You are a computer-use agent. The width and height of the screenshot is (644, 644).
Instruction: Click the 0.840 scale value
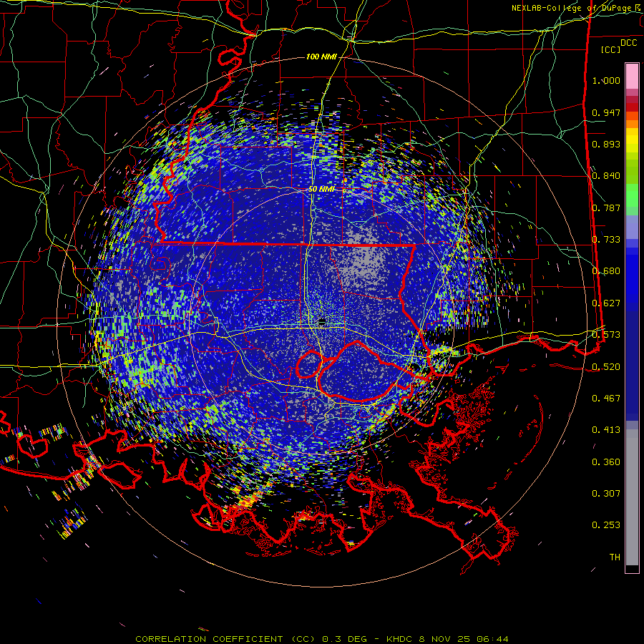click(606, 176)
